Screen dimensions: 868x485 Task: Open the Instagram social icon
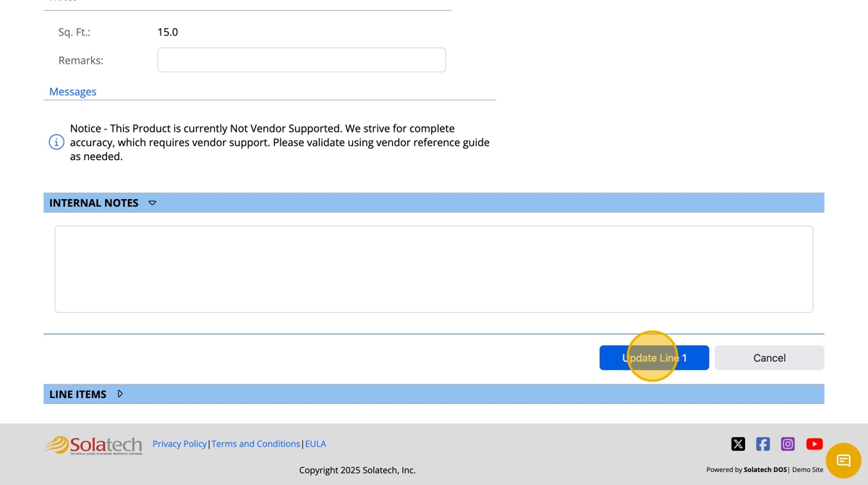(x=788, y=444)
